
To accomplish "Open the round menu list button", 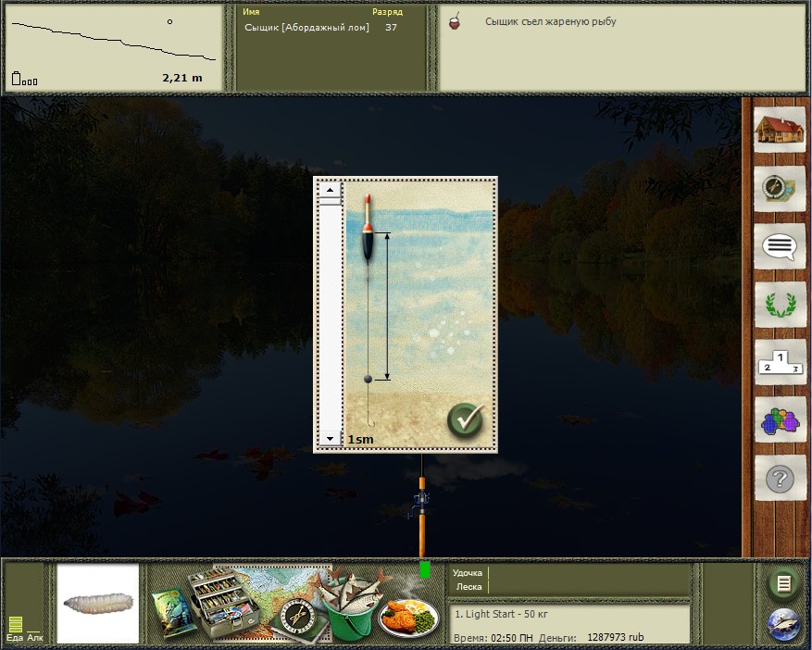I will (x=783, y=583).
